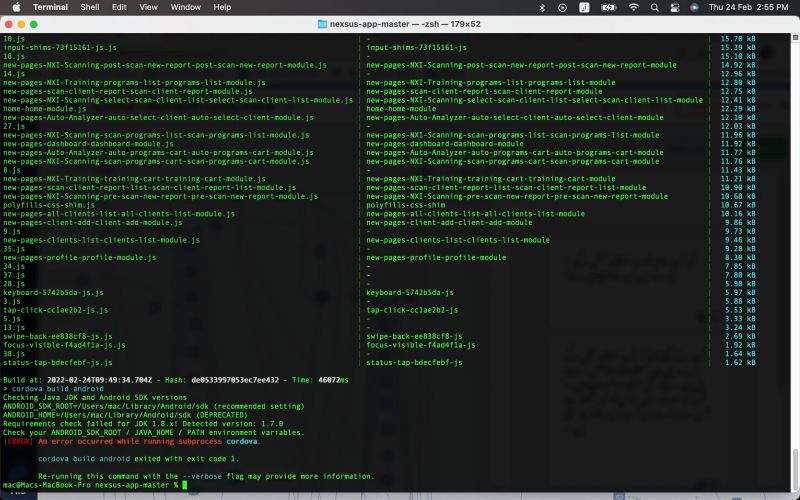Click 'Check your ANDROID_SDK_ROOT / JAVA_HOME' line

(154, 433)
